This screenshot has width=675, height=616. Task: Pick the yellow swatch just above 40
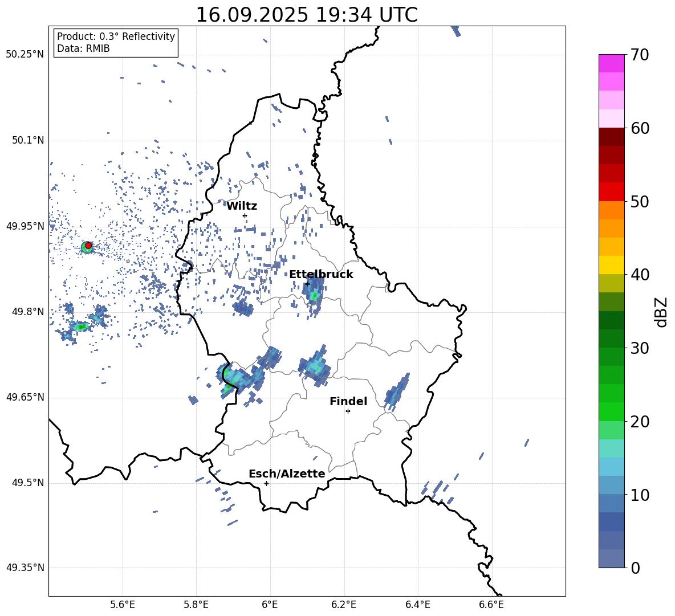pos(612,264)
